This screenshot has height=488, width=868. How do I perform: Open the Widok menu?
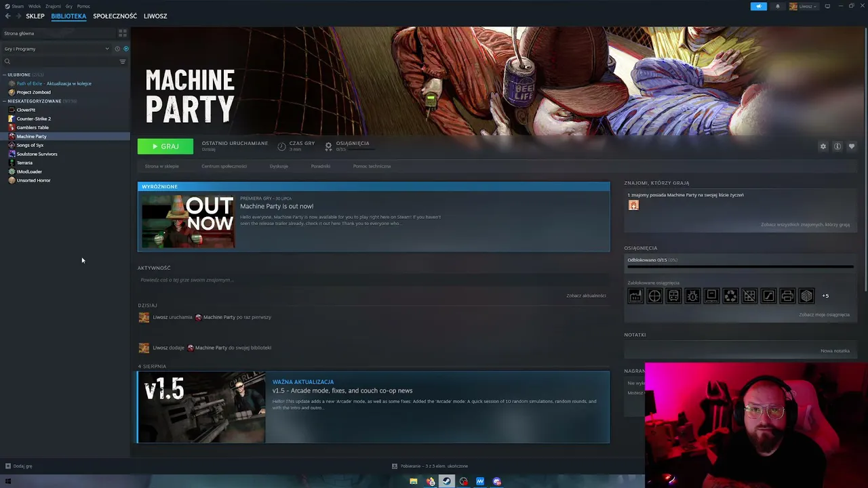[x=35, y=6]
